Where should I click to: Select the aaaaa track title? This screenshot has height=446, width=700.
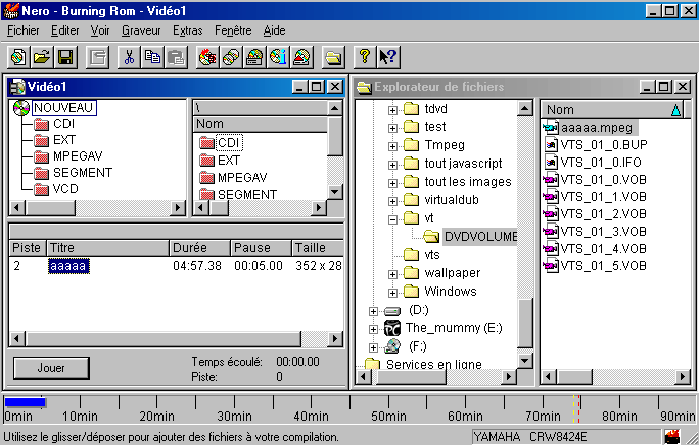pyautogui.click(x=69, y=266)
